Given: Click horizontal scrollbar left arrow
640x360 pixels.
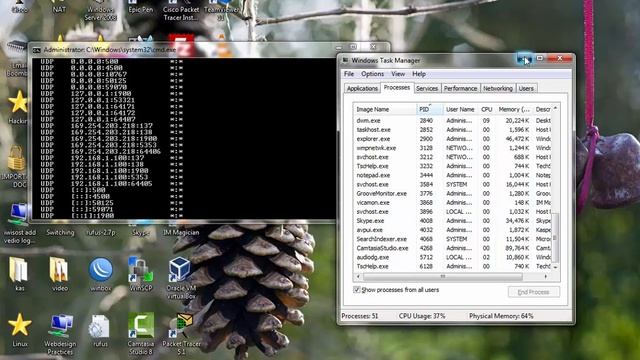Looking at the screenshot, I should click(358, 277).
